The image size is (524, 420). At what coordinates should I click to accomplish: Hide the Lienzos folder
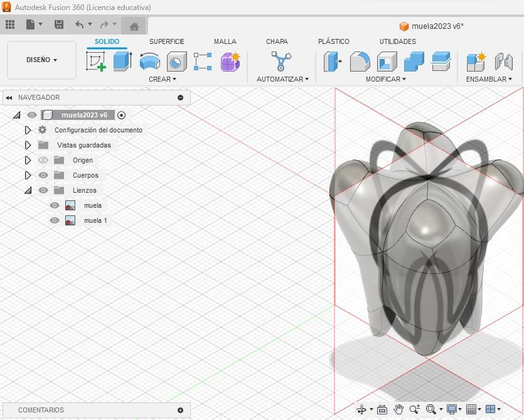43,190
